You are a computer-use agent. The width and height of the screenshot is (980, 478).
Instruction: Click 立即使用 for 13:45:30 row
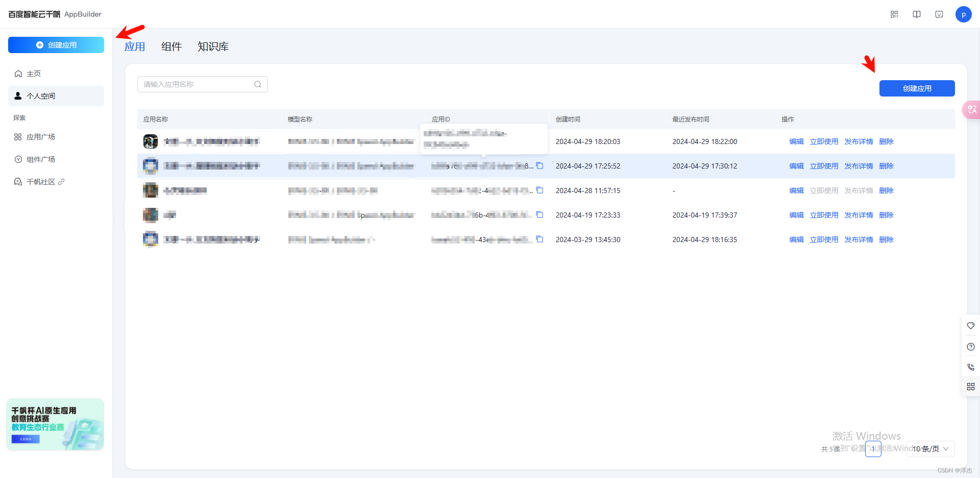click(824, 240)
